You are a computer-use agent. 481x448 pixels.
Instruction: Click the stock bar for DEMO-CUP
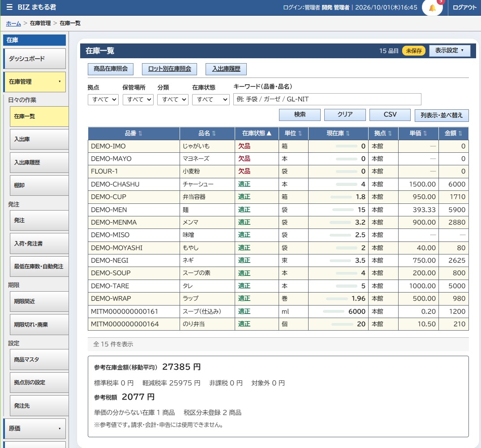click(341, 197)
